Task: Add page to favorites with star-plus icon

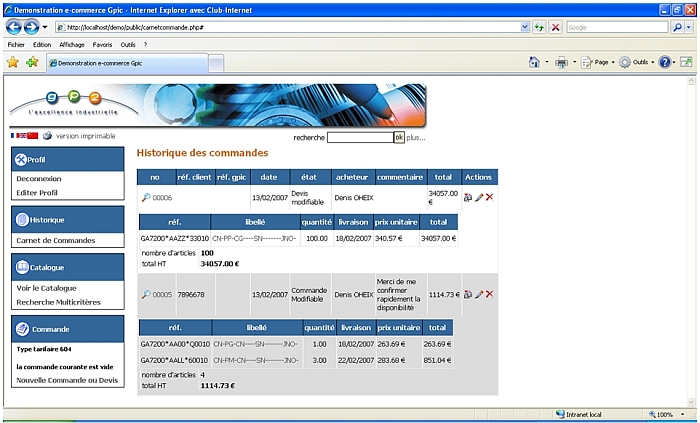Action: point(32,62)
